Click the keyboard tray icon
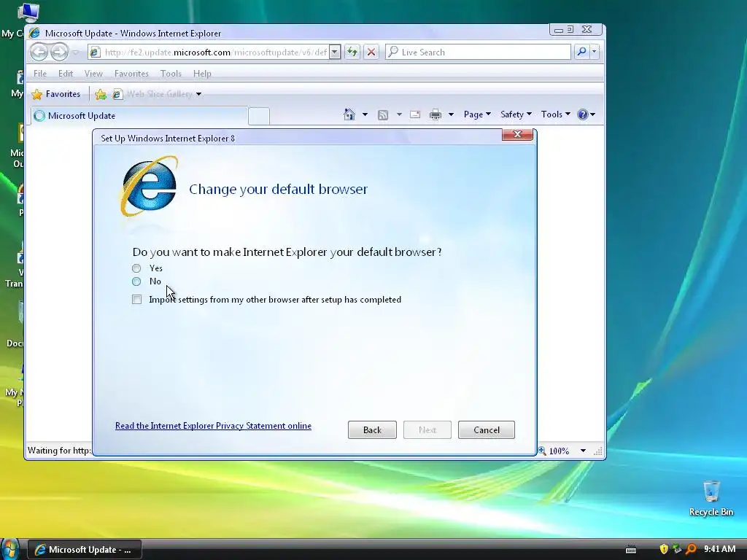 pos(631,550)
